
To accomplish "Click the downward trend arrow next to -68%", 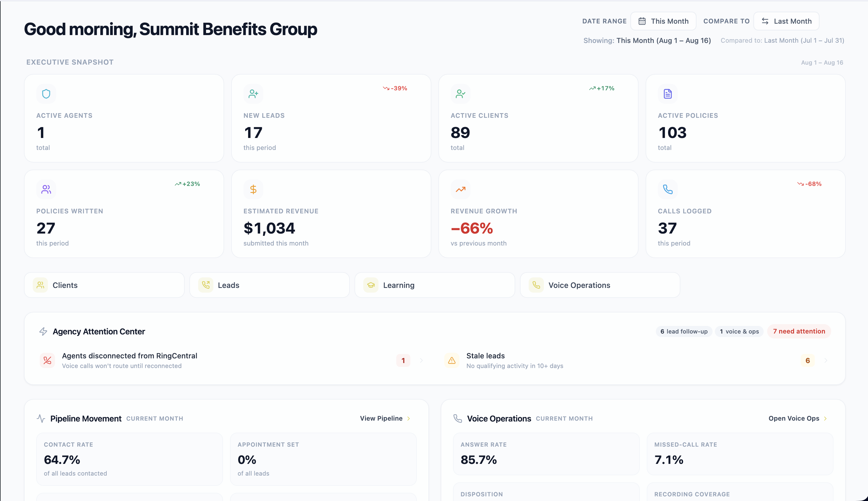I will tap(800, 184).
